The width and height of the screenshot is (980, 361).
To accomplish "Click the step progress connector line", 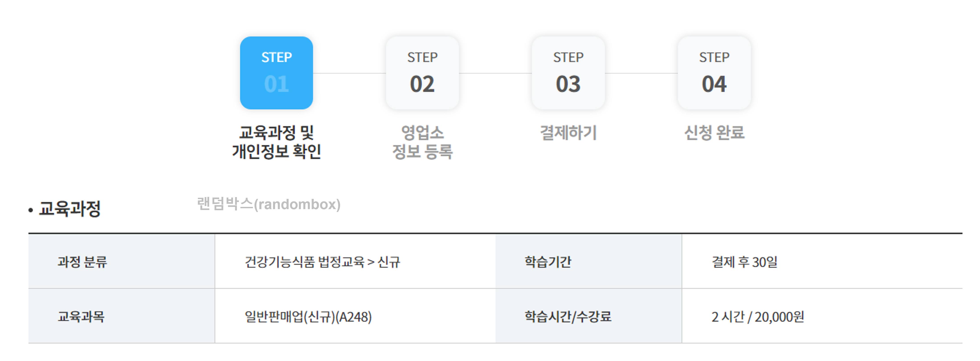I will coord(350,73).
